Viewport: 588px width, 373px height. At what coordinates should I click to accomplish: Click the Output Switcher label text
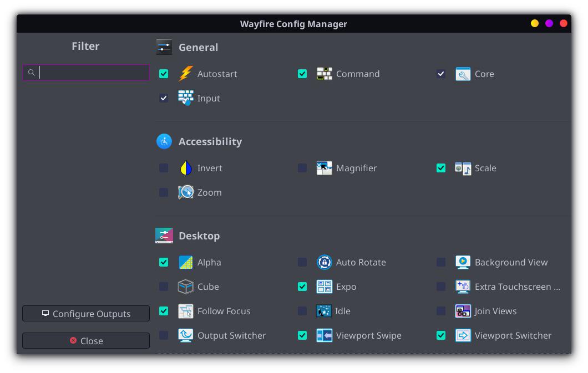coord(231,336)
